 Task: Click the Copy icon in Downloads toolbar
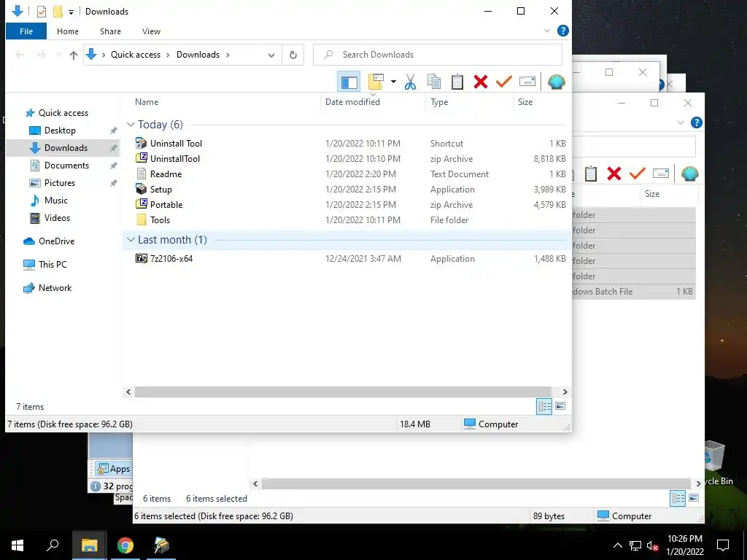tap(433, 82)
